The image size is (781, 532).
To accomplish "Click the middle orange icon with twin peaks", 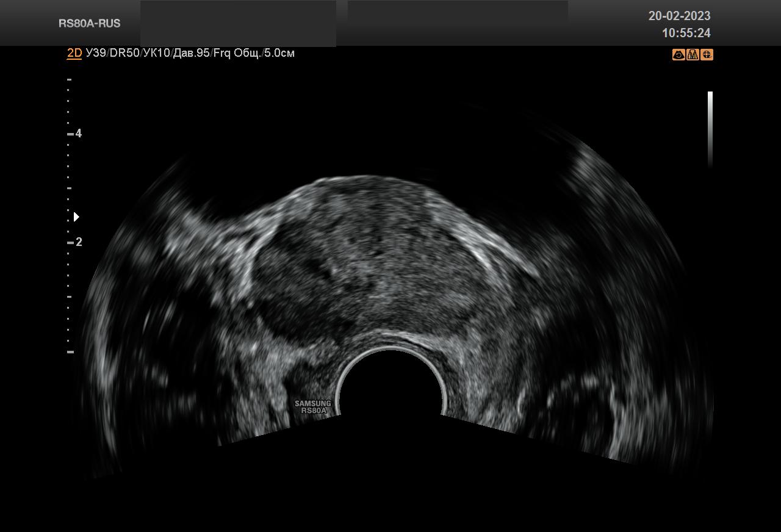I will 693,55.
